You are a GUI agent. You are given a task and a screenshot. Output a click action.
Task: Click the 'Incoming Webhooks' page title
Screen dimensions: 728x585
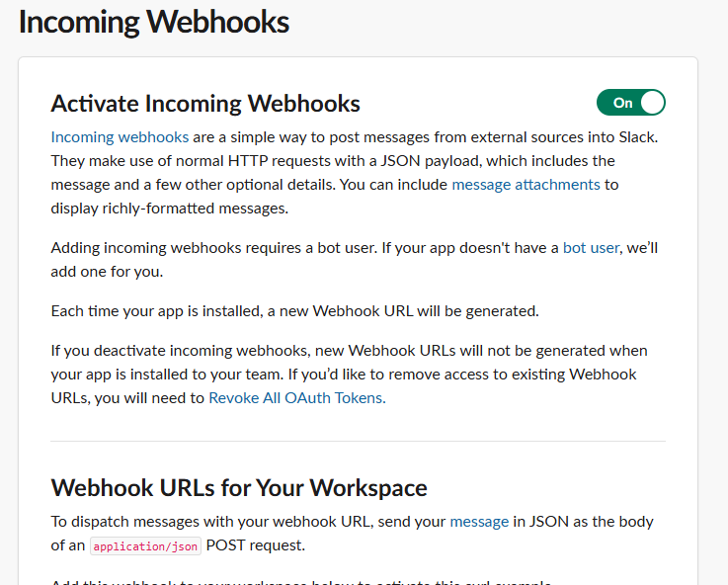154,22
